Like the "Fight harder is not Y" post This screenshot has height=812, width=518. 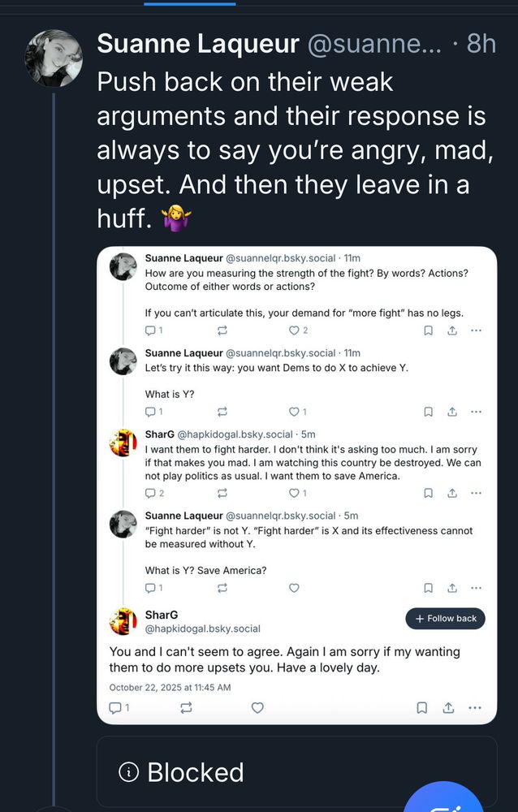(x=294, y=588)
